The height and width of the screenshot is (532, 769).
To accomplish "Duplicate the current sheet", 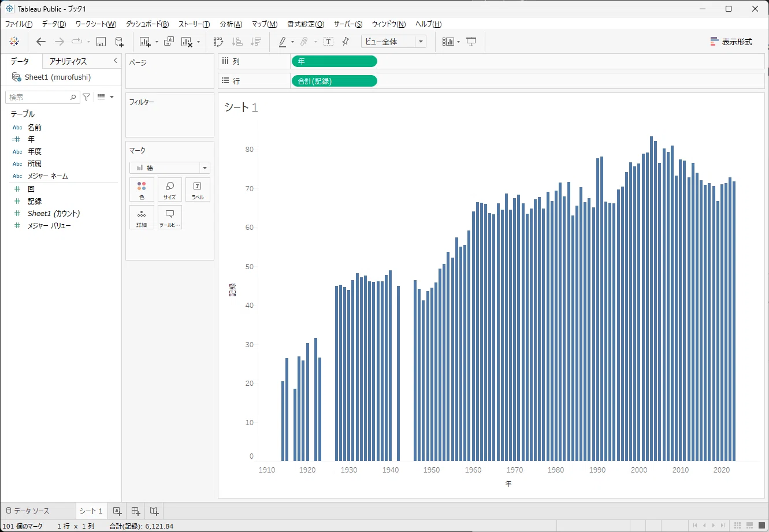I will pos(169,42).
